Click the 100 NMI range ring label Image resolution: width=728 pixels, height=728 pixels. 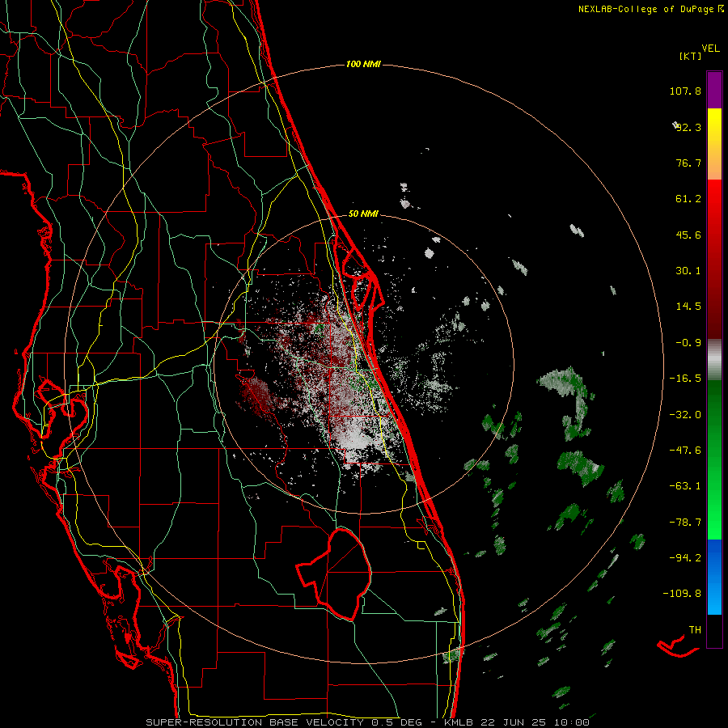pos(363,64)
